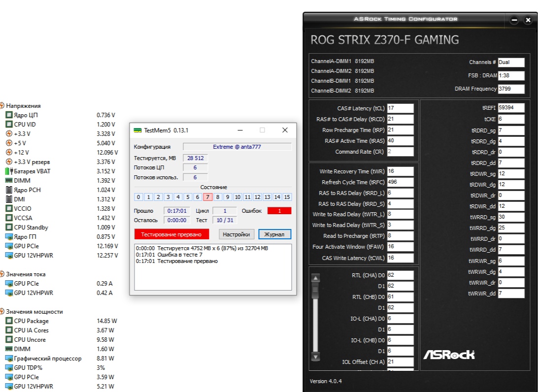
Task: Click the Графический процессор monitor icon
Action: point(9,359)
